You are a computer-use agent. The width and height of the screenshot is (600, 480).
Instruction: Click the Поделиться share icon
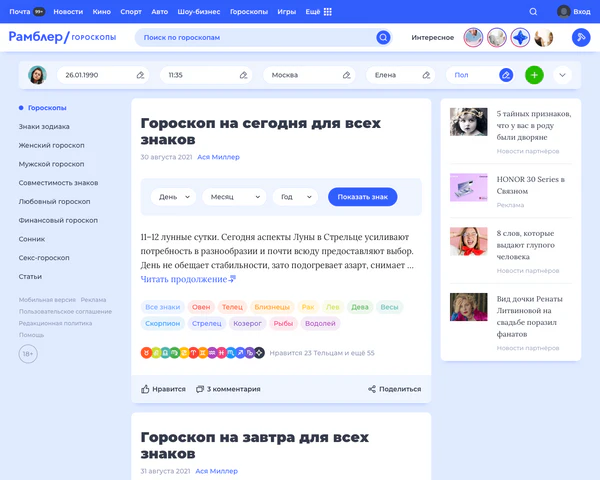[394, 389]
